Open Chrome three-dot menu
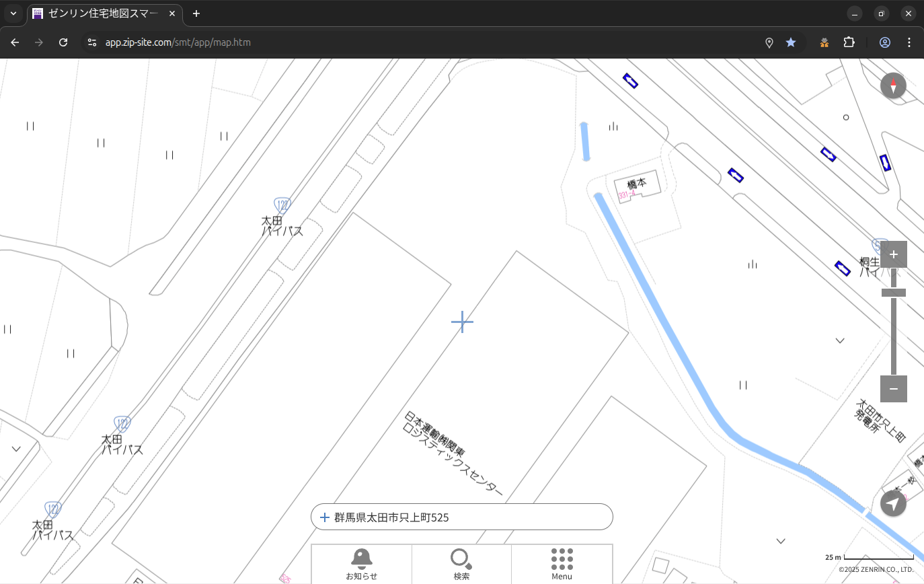This screenshot has height=584, width=924. click(909, 42)
